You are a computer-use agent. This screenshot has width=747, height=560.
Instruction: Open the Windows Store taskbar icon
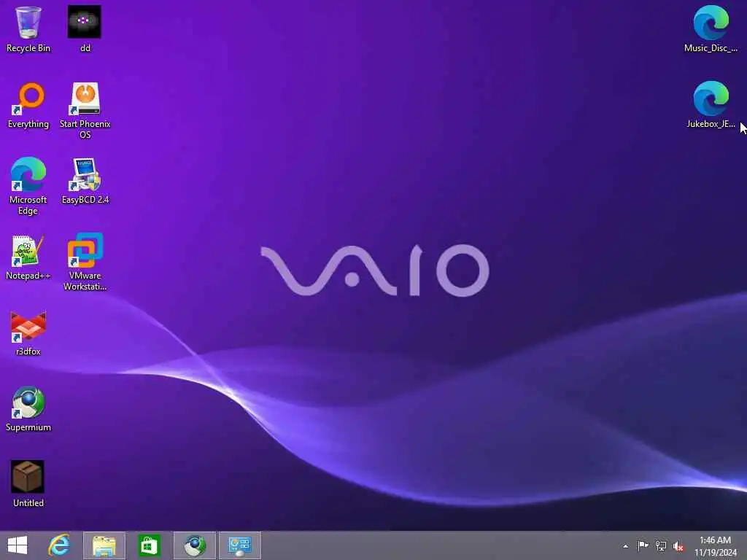point(149,545)
